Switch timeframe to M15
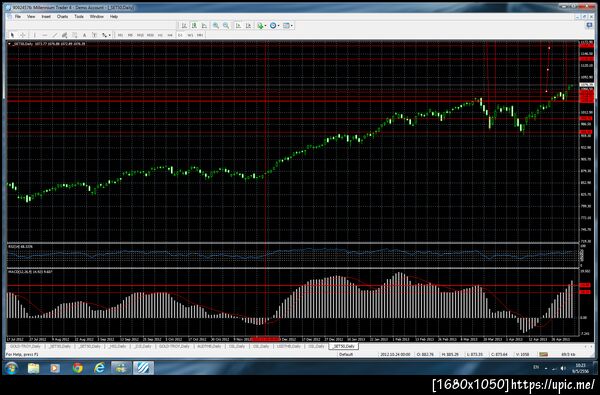Viewport: 600px width, 395px height. 140,35
